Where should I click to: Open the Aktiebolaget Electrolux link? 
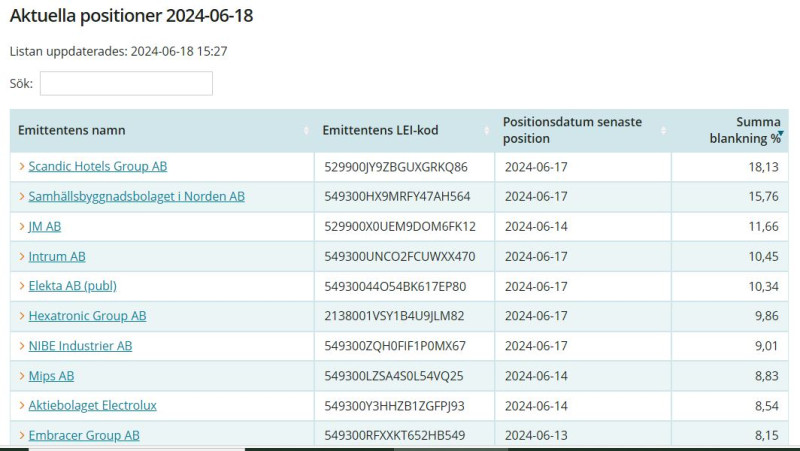point(92,406)
